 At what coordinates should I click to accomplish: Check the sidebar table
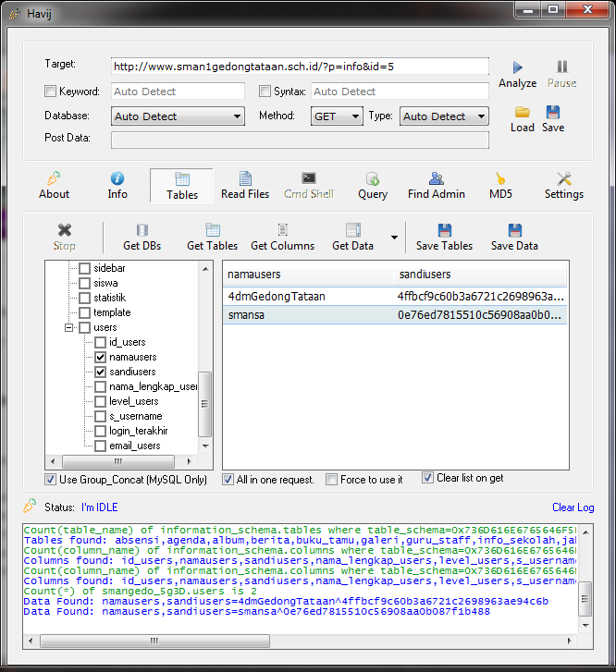tap(85, 268)
